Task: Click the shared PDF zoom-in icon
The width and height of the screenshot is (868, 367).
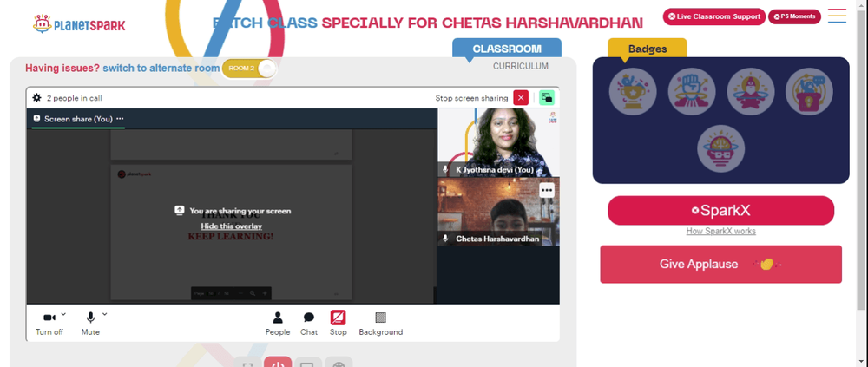Action: click(x=265, y=293)
